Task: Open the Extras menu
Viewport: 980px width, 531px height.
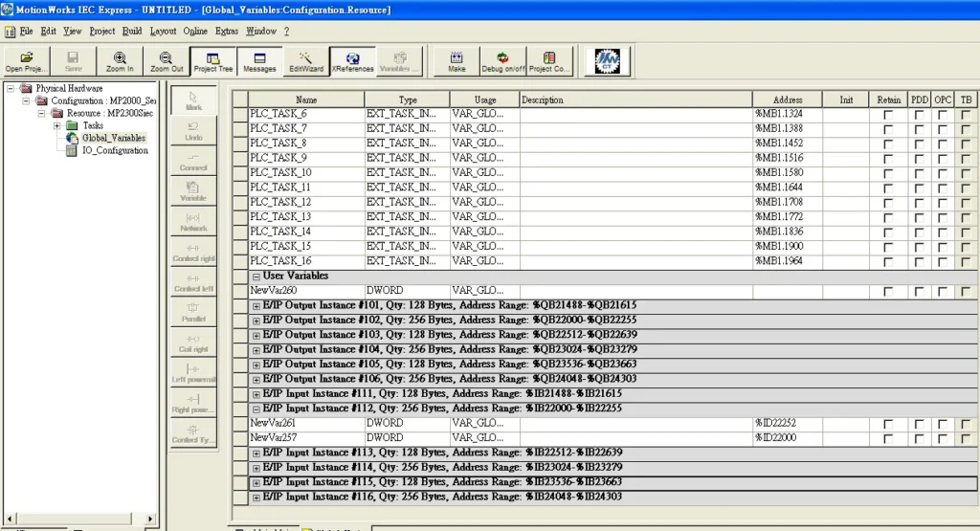Action: tap(227, 32)
